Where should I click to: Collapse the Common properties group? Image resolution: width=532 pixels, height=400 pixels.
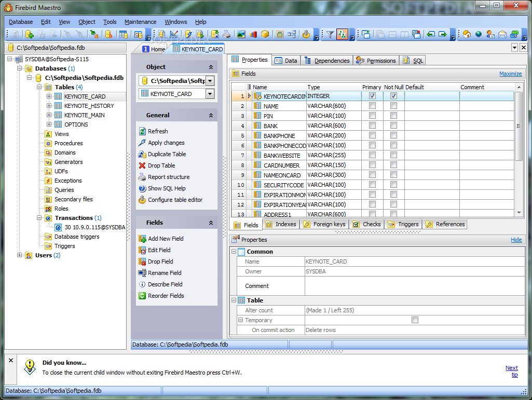pos(234,252)
